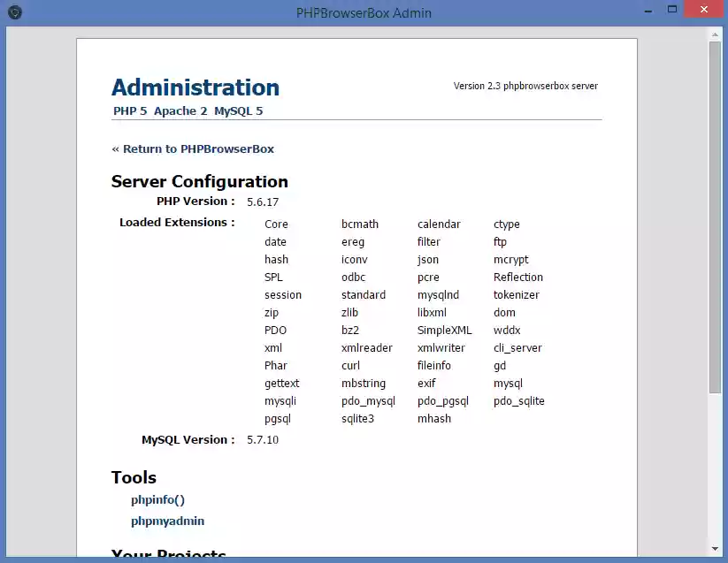Click the dom extension entry
This screenshot has width=728, height=563.
(x=504, y=313)
